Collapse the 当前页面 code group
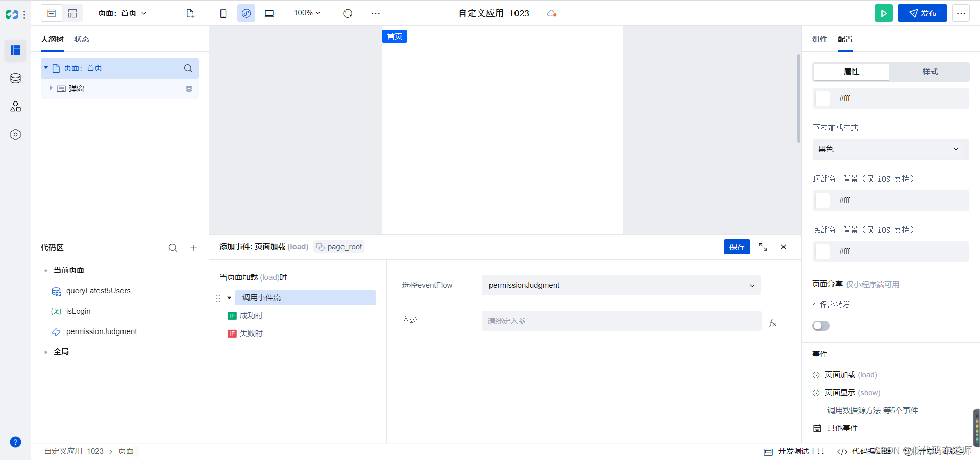 click(x=46, y=271)
